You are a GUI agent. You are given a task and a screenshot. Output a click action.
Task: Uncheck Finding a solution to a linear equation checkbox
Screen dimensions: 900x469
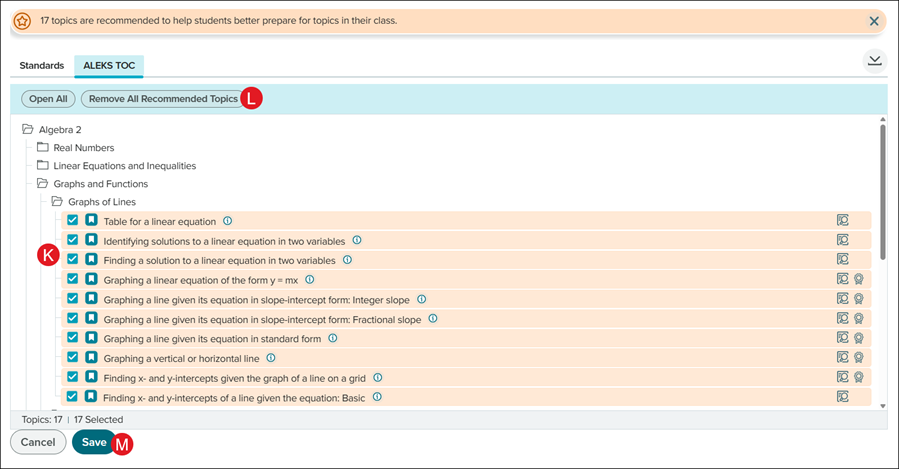(x=73, y=260)
